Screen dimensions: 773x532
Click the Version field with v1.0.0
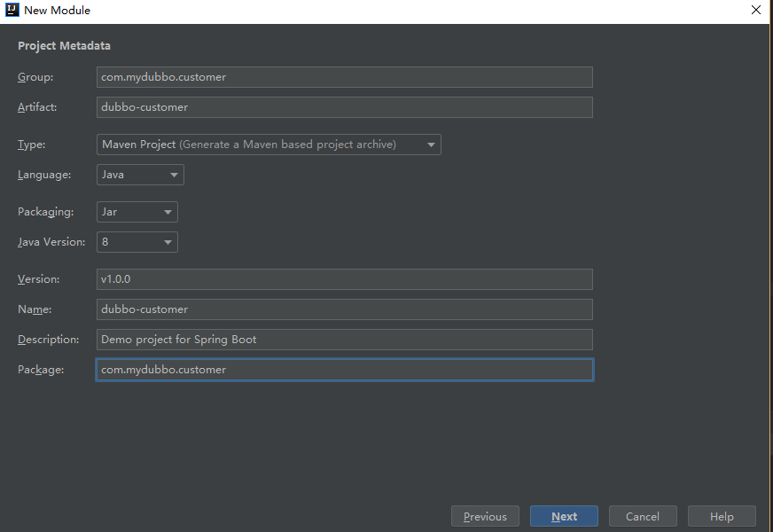pos(345,279)
